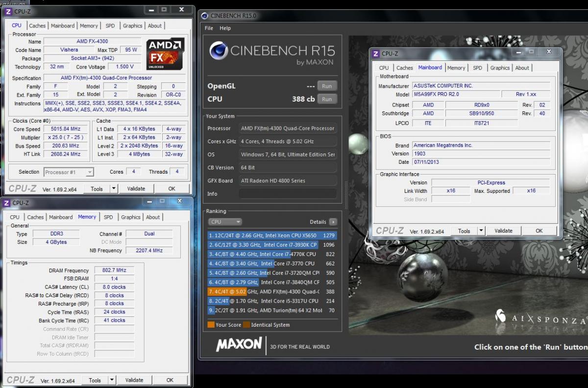The height and width of the screenshot is (388, 588).
Task: Click the AMD FX Unlocked logo in CPU-Z
Action: point(166,54)
